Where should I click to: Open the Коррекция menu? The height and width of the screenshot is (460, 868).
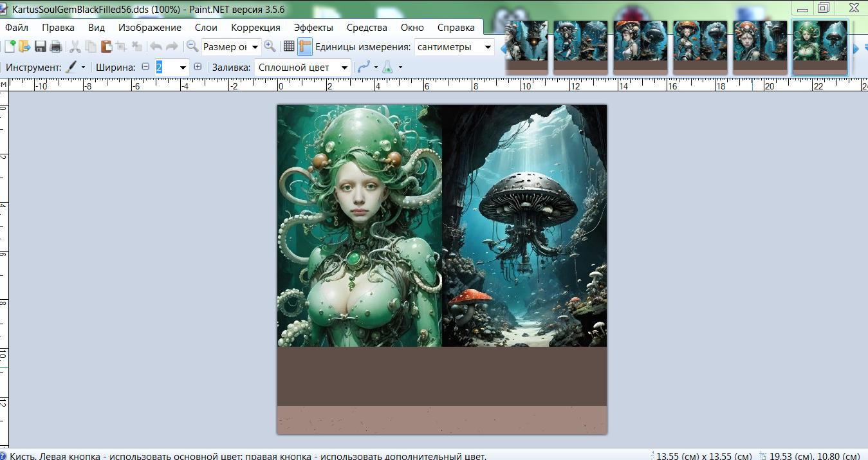pos(255,28)
